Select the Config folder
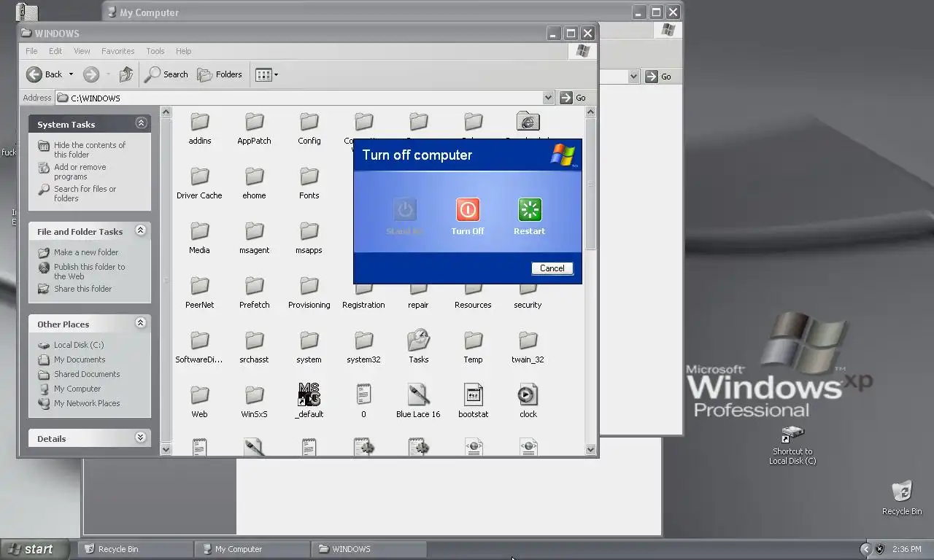Viewport: 934px width, 560px height. (x=309, y=122)
